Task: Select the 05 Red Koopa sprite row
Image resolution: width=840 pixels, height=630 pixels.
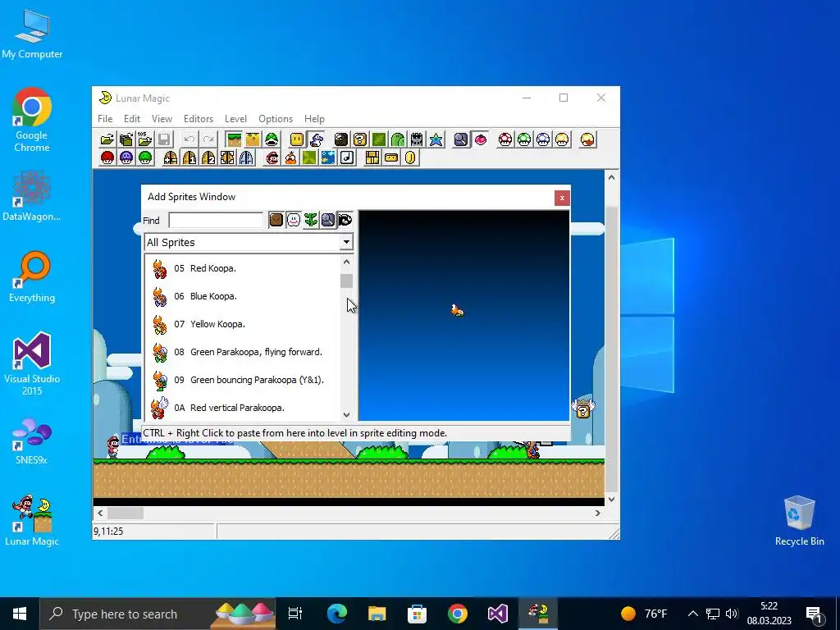Action: tap(243, 268)
